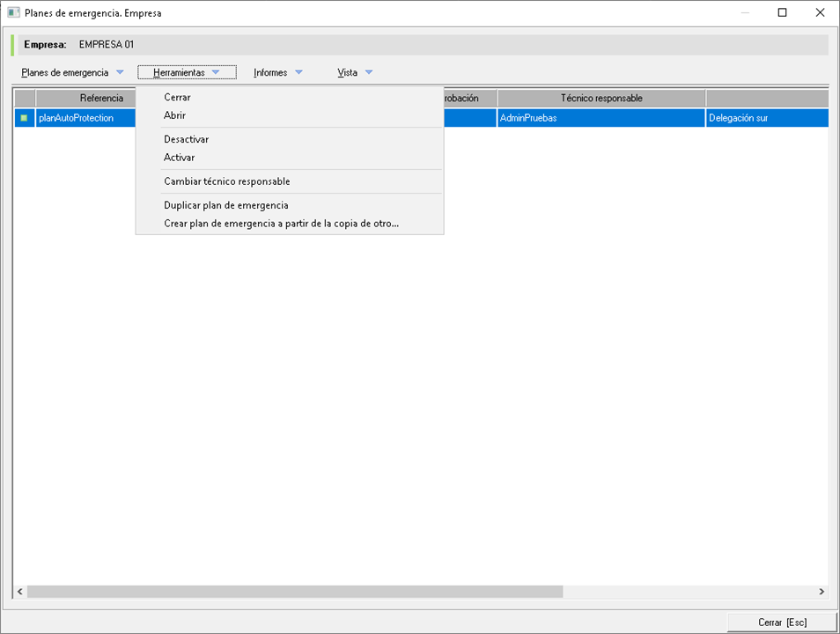Screen dimensions: 840x634
Task: Maximize the Planes de emergencia window
Action: pyautogui.click(x=782, y=13)
